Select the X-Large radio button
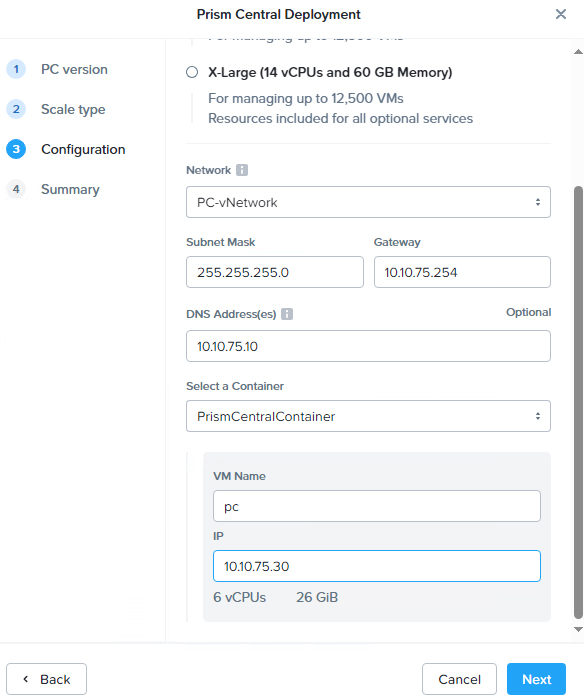Image resolution: width=584 pixels, height=700 pixels. click(192, 72)
